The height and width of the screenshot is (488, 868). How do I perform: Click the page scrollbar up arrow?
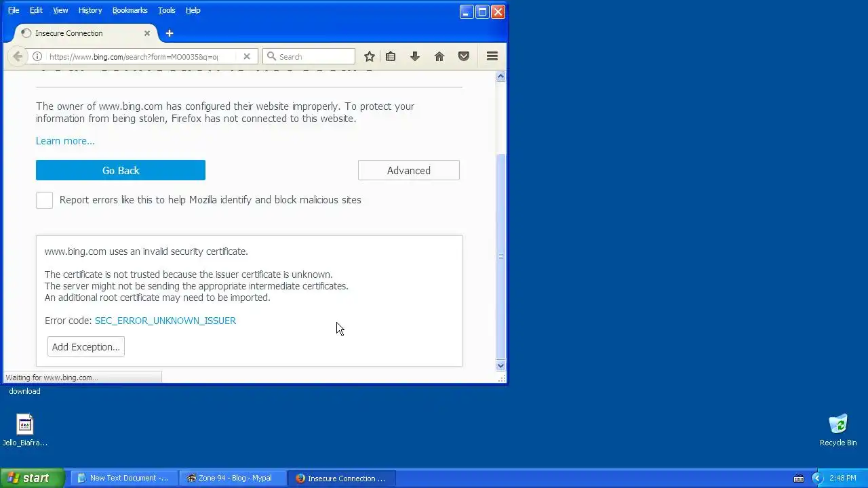pos(501,77)
